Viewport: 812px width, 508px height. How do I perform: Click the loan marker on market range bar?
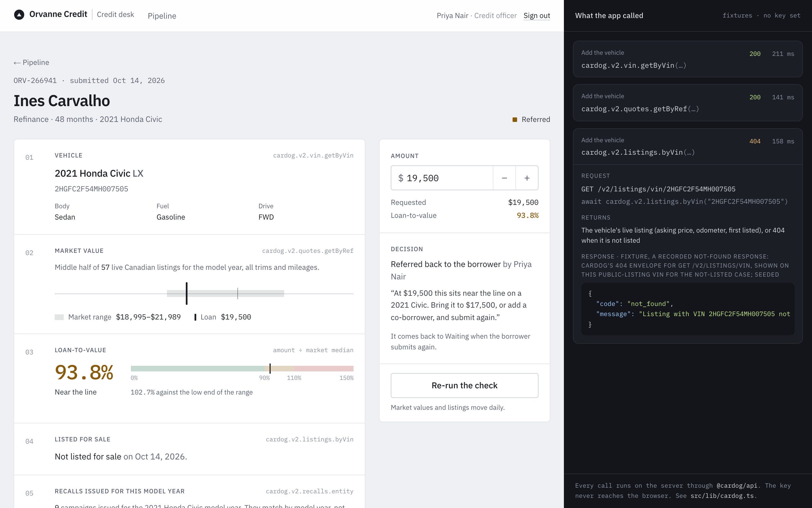point(187,293)
